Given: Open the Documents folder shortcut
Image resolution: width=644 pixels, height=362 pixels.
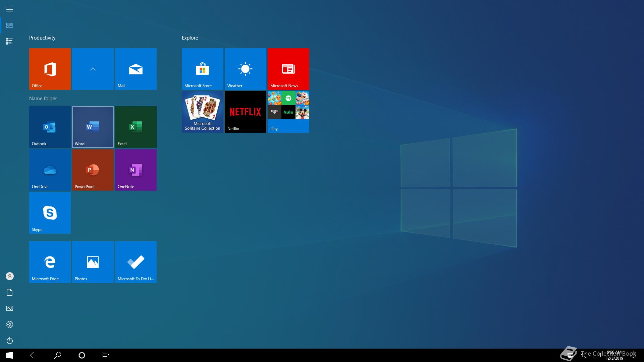Looking at the screenshot, I should point(10,292).
